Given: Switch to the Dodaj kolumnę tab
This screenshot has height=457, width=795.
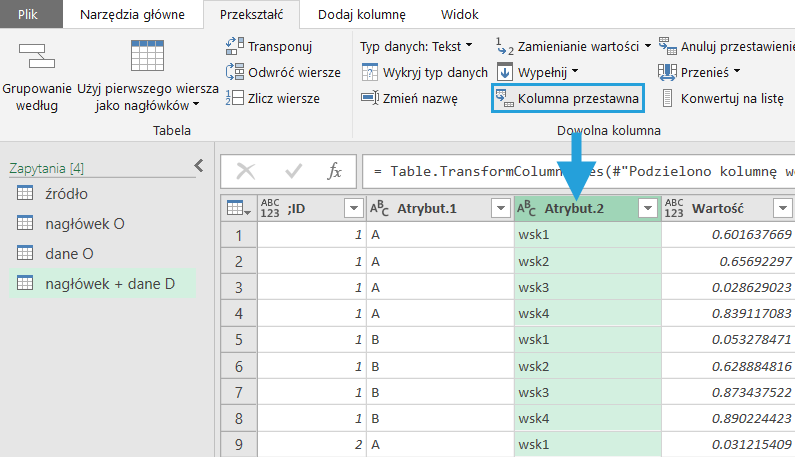Looking at the screenshot, I should 361,15.
